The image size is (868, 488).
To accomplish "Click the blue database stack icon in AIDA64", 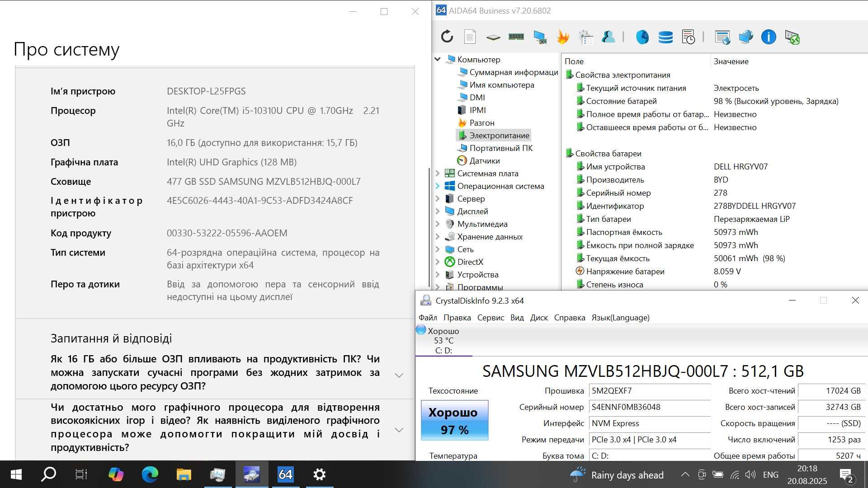I will click(x=665, y=37).
